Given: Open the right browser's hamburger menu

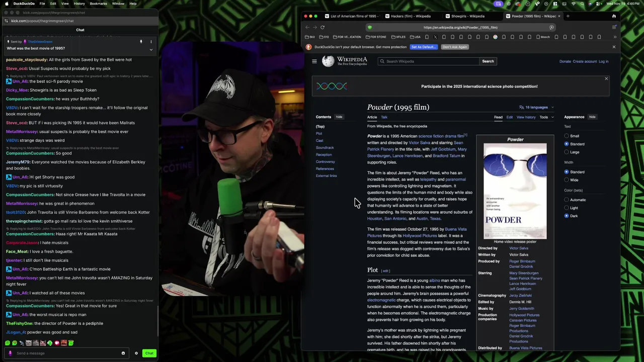Looking at the screenshot, I should click(x=614, y=27).
